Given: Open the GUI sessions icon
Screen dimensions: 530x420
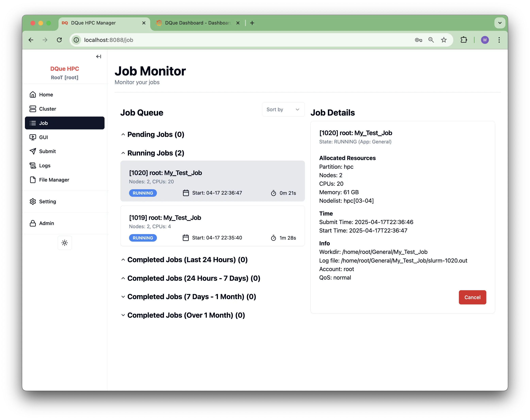Looking at the screenshot, I should click(33, 137).
